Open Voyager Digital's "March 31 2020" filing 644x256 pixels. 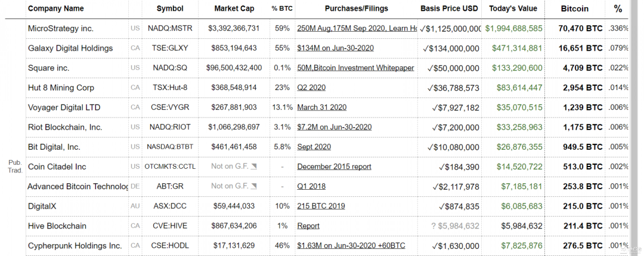[x=321, y=107]
